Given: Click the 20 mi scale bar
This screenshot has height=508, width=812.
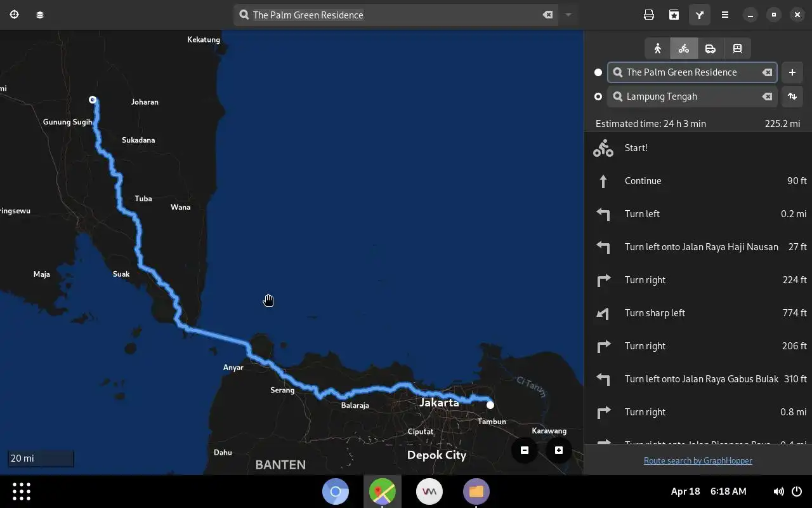Looking at the screenshot, I should tap(41, 458).
